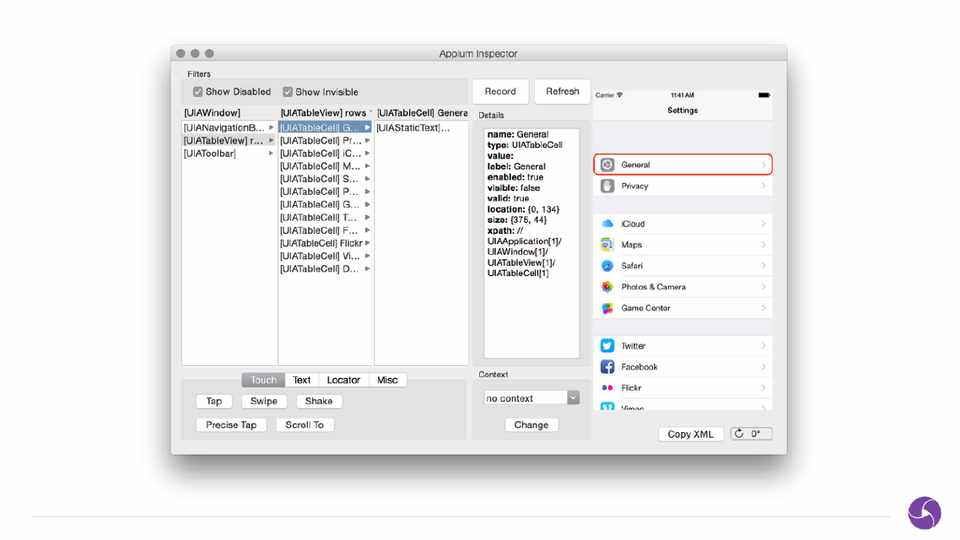
Task: Click the General settings gear icon
Action: coord(607,165)
